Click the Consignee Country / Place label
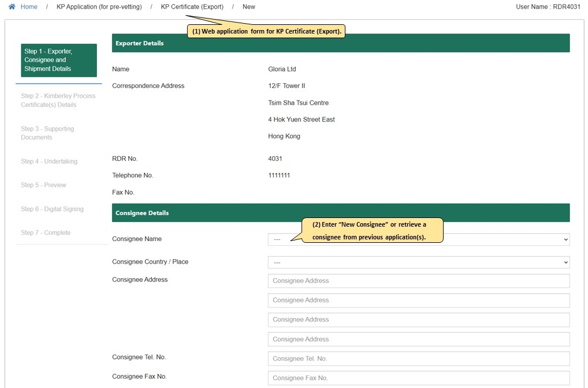This screenshot has width=588, height=388. (150, 261)
